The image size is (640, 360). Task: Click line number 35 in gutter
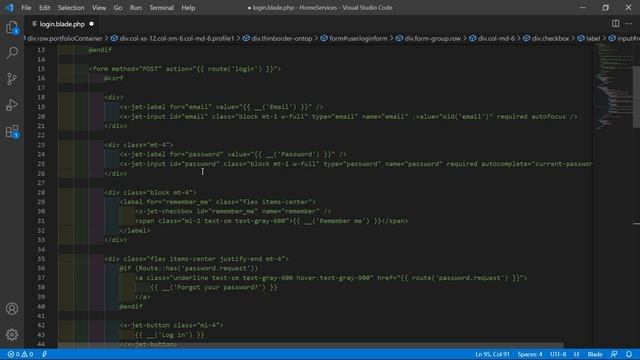(x=41, y=259)
